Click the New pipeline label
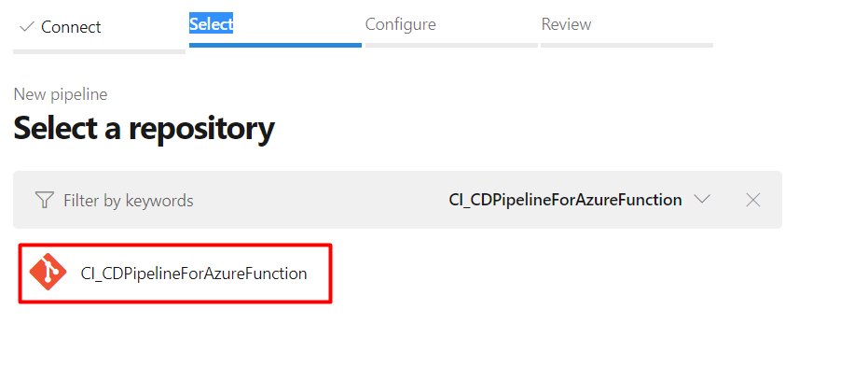The width and height of the screenshot is (868, 365). [x=61, y=94]
